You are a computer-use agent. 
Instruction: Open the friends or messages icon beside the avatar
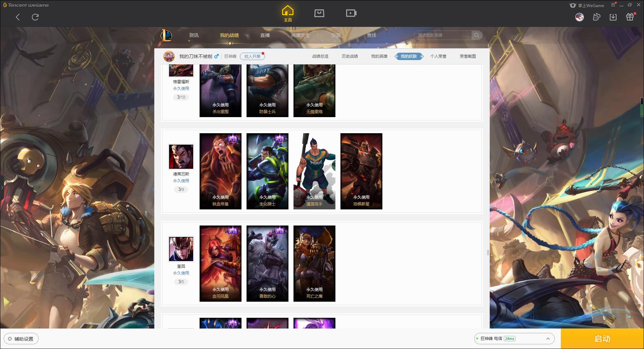pos(596,17)
